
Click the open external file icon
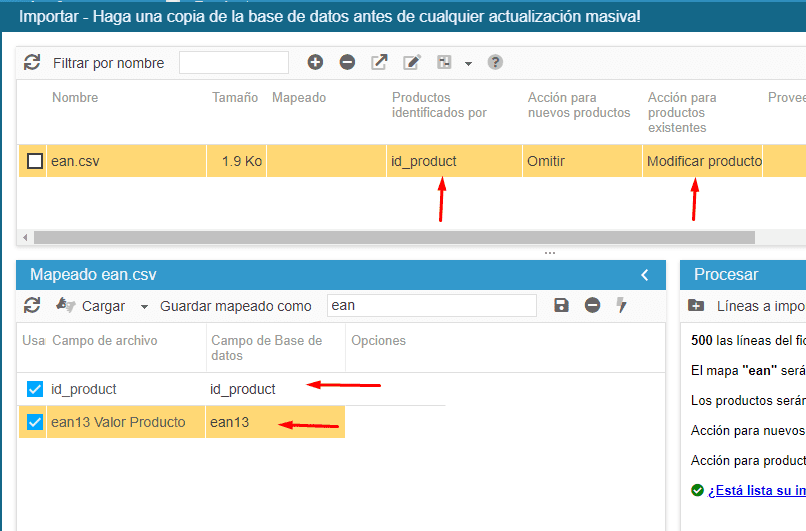coord(379,62)
